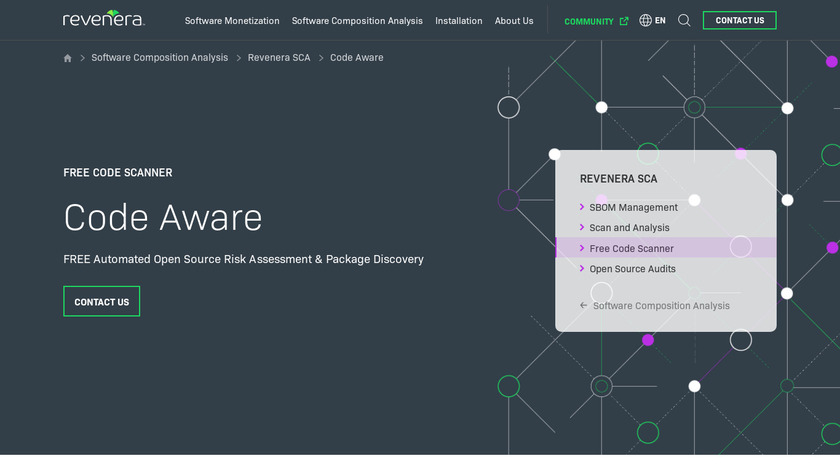The width and height of the screenshot is (840, 472).
Task: Open the COMMUNITY link
Action: tap(589, 21)
